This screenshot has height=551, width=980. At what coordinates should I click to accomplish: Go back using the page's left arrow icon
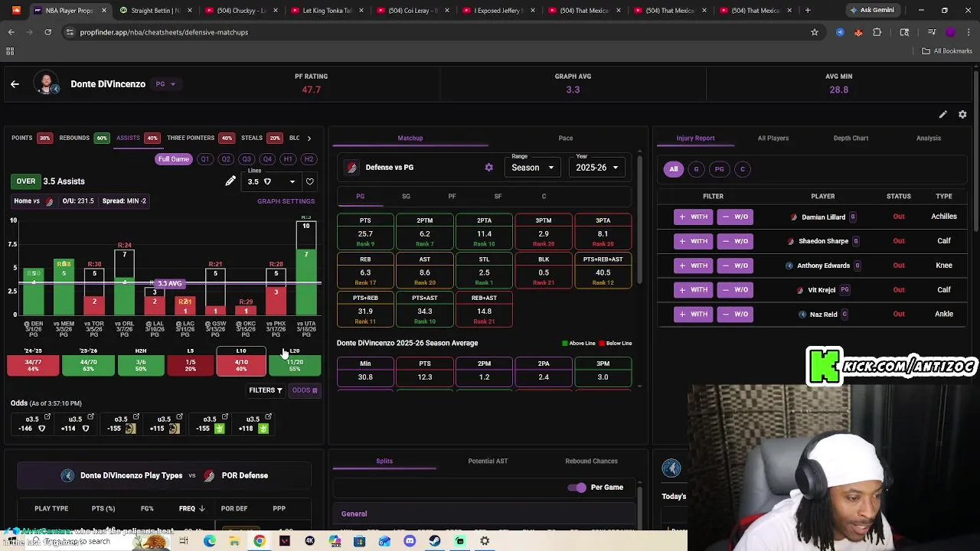click(15, 84)
